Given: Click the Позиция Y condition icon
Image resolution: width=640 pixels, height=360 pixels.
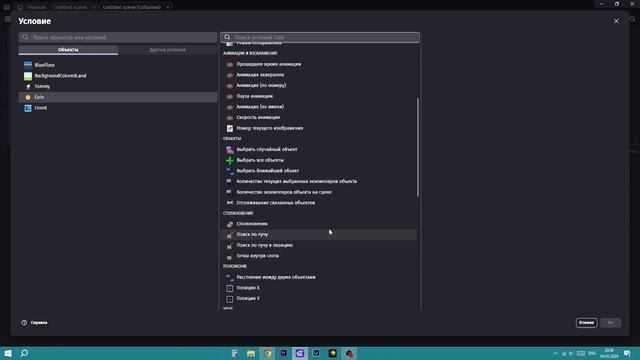Looking at the screenshot, I should (x=230, y=299).
